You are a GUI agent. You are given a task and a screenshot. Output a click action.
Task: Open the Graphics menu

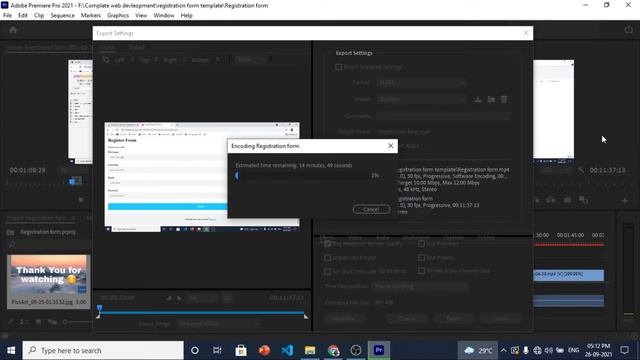pyautogui.click(x=118, y=16)
